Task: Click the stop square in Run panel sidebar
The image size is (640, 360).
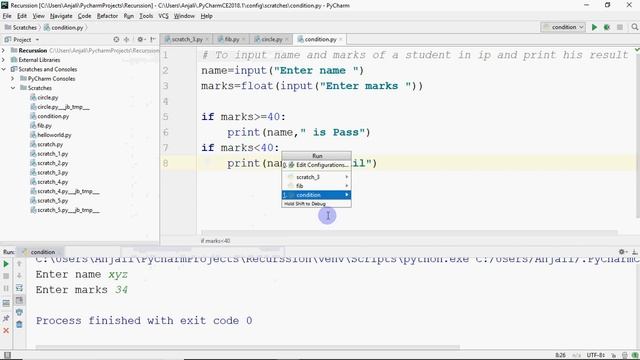Action: tap(6, 276)
